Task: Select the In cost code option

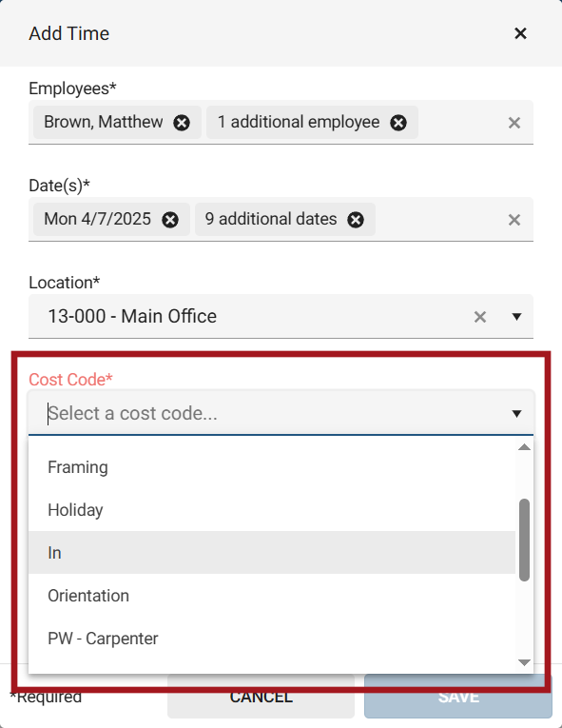Action: (x=272, y=553)
